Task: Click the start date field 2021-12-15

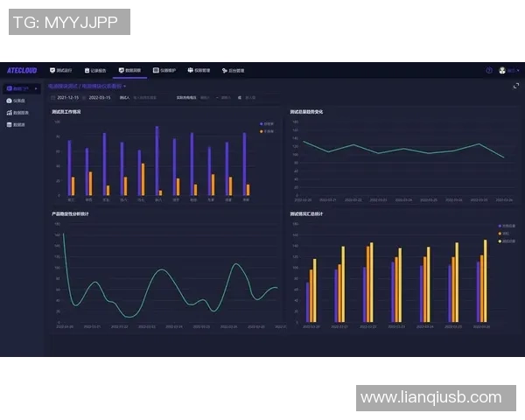Action: [x=68, y=97]
